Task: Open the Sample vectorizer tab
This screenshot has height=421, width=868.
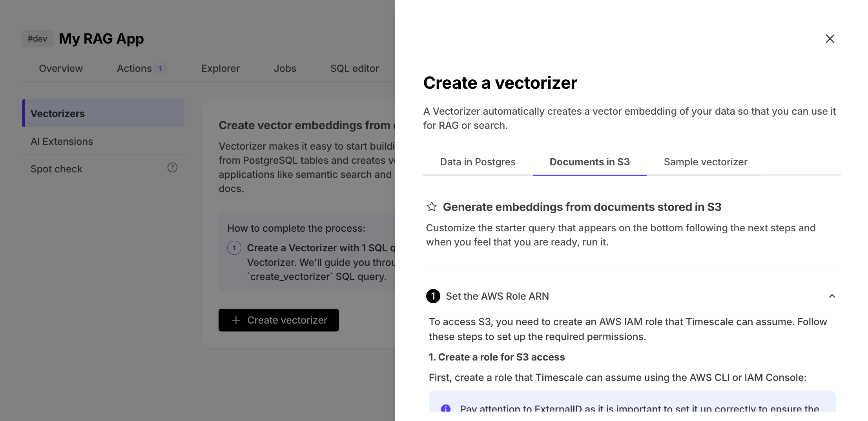Action: [706, 162]
